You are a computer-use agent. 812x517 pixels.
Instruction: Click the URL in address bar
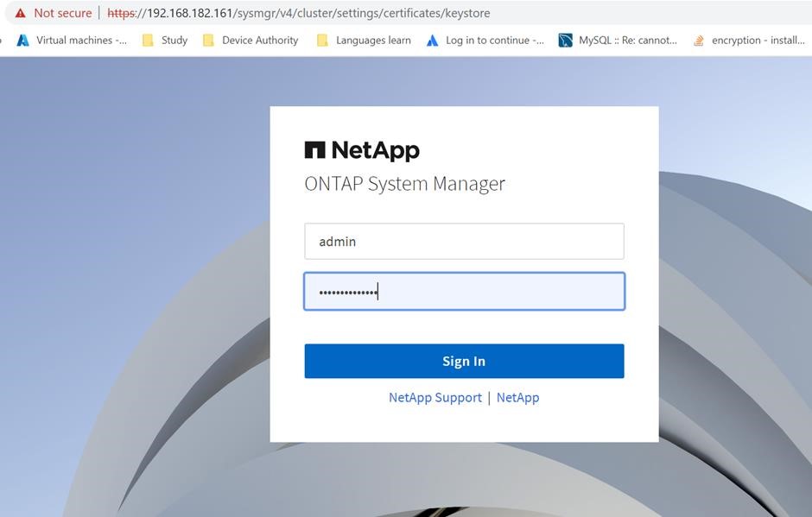coord(298,13)
